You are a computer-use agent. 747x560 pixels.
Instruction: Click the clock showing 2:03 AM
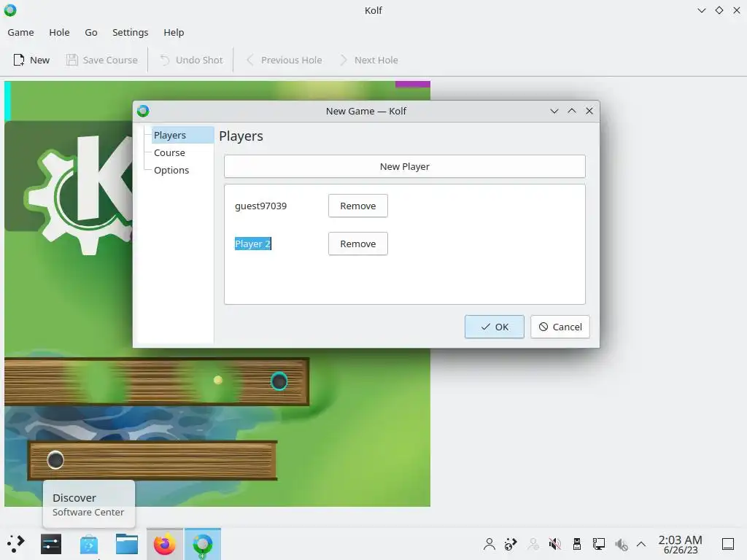681,544
